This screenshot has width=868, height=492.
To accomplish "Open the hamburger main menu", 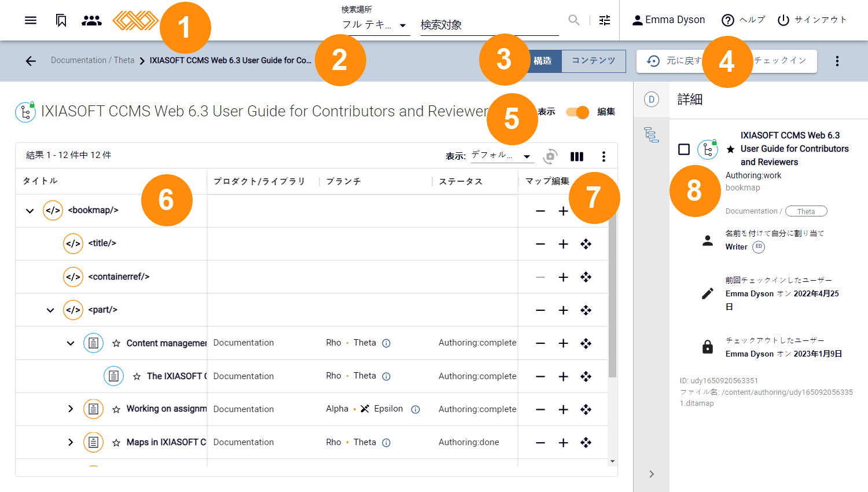I will (31, 20).
